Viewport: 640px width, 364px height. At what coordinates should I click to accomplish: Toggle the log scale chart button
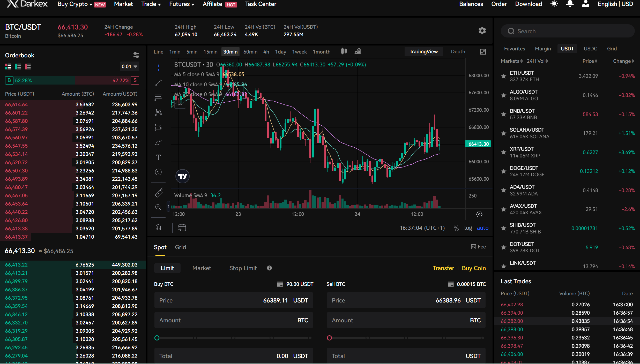click(468, 228)
